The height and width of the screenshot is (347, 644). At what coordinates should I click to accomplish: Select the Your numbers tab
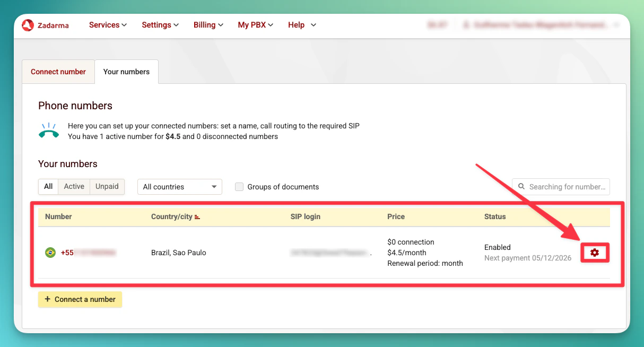[126, 72]
